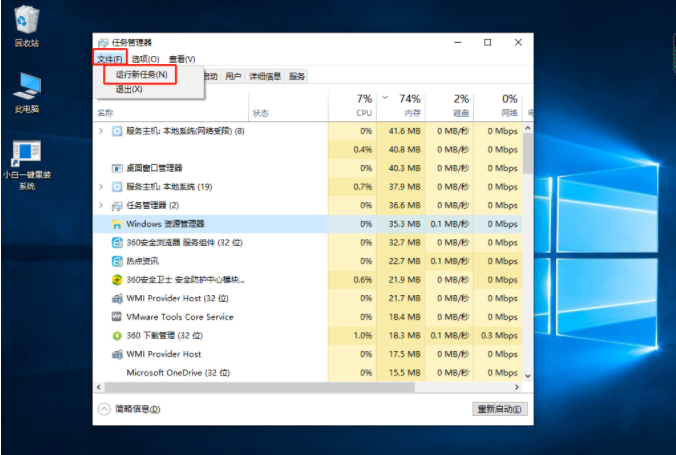The height and width of the screenshot is (455, 676).
Task: Click the 服务主机: 本地系统(网络受限) gear icon
Action: [117, 131]
